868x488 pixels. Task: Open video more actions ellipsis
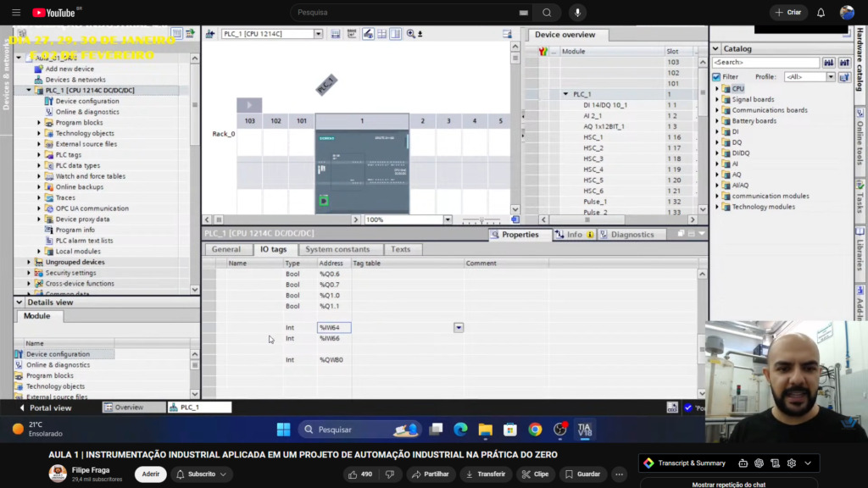[x=620, y=474]
